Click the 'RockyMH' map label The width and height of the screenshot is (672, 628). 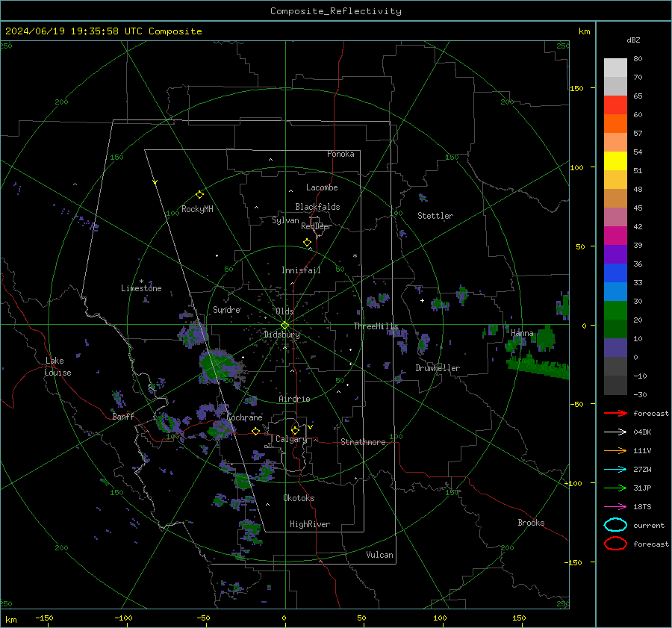coord(197,209)
